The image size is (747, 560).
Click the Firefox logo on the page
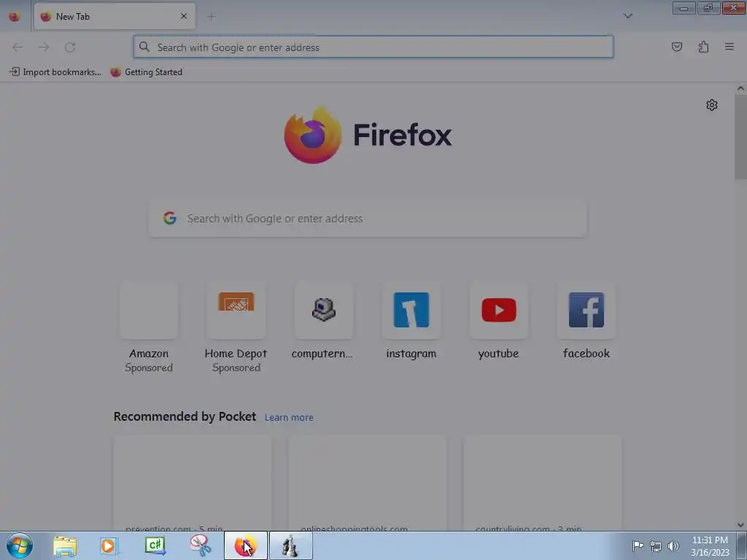(x=368, y=135)
